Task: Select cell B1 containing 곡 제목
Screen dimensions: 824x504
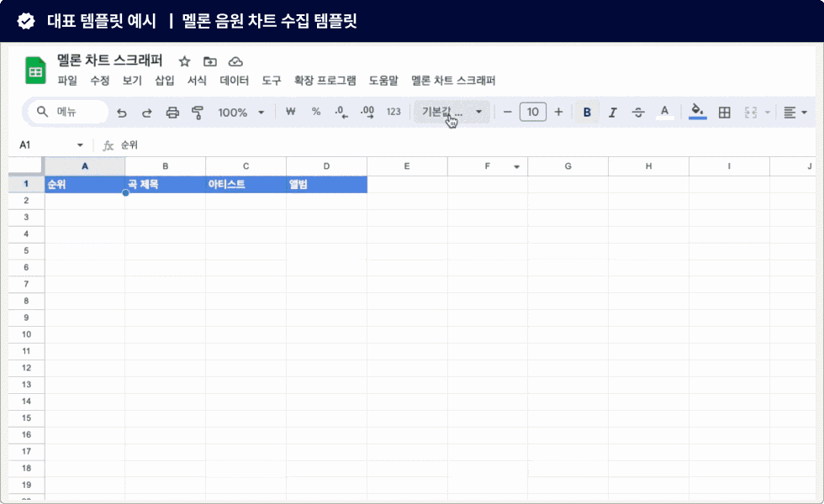Action: pyautogui.click(x=166, y=184)
